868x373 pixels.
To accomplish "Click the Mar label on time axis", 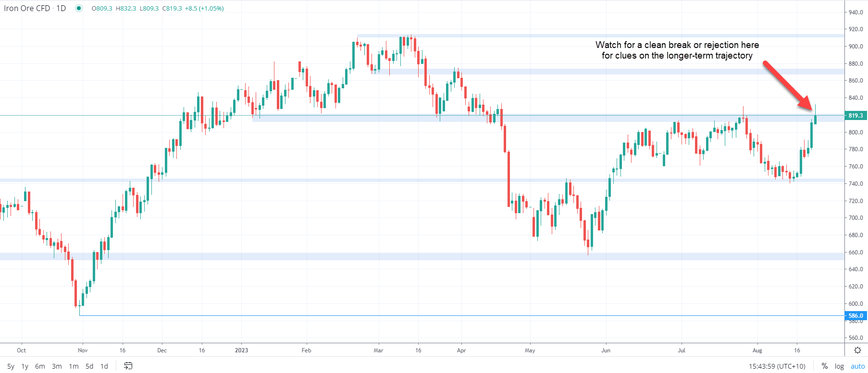I will tap(378, 350).
